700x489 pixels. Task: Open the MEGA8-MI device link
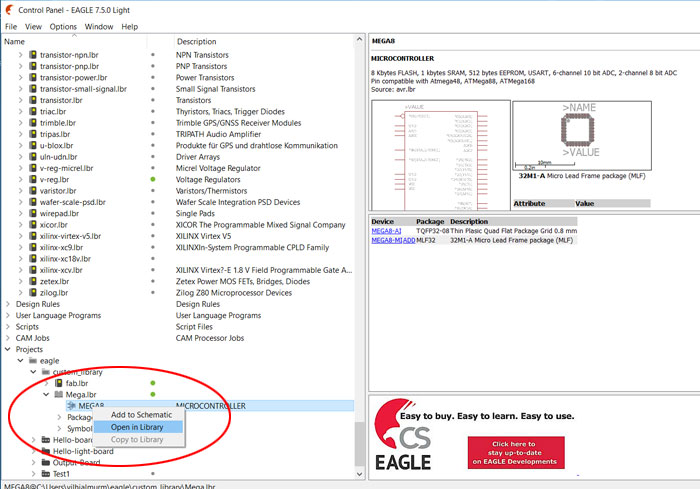387,240
